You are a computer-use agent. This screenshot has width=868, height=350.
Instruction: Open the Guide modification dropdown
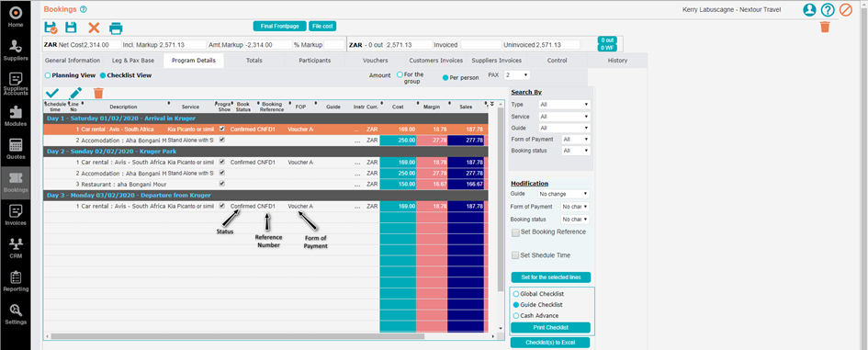563,194
